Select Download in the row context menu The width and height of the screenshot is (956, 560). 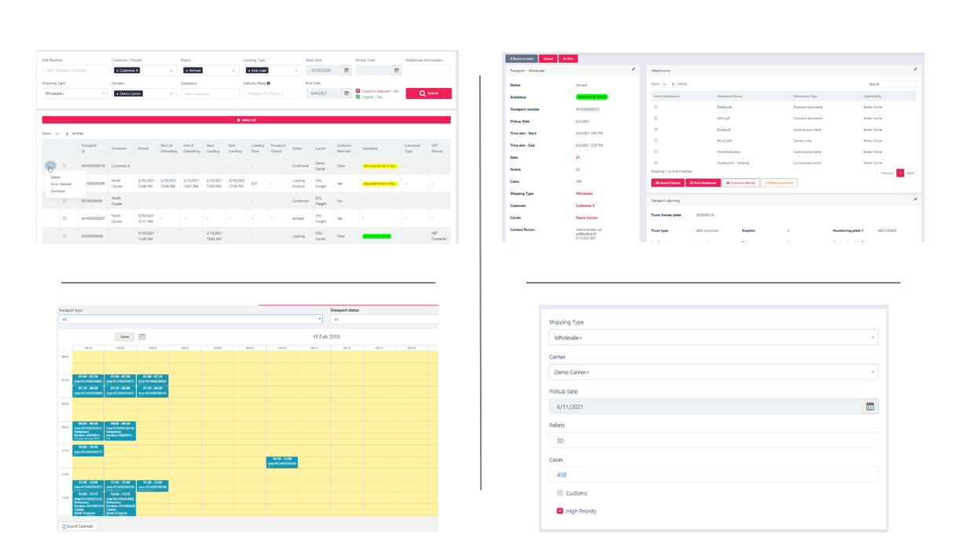(x=58, y=191)
